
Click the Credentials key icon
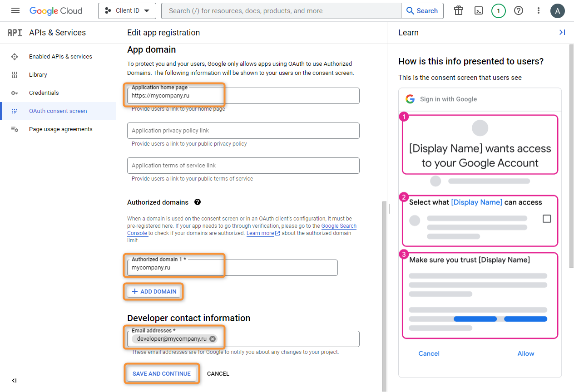point(15,93)
